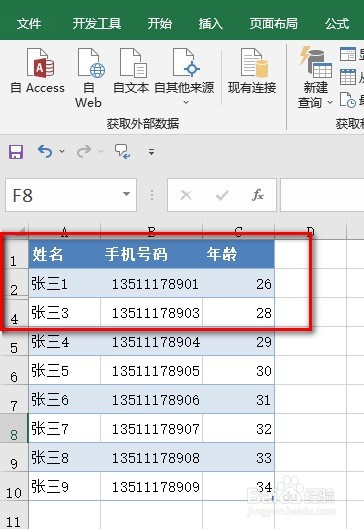This screenshot has width=364, height=529.
Task: Click the Enter checkmark formula bar button
Action: [x=222, y=195]
